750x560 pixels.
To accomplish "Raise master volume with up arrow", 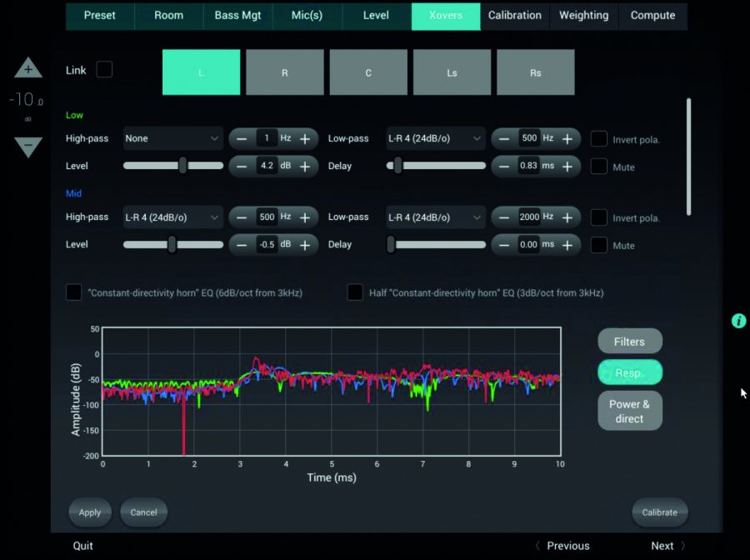I will click(x=27, y=68).
